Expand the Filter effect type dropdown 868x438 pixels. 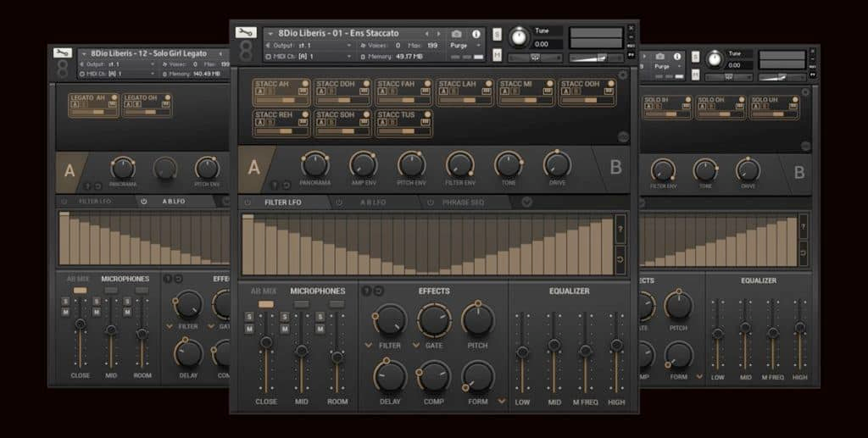click(x=368, y=346)
